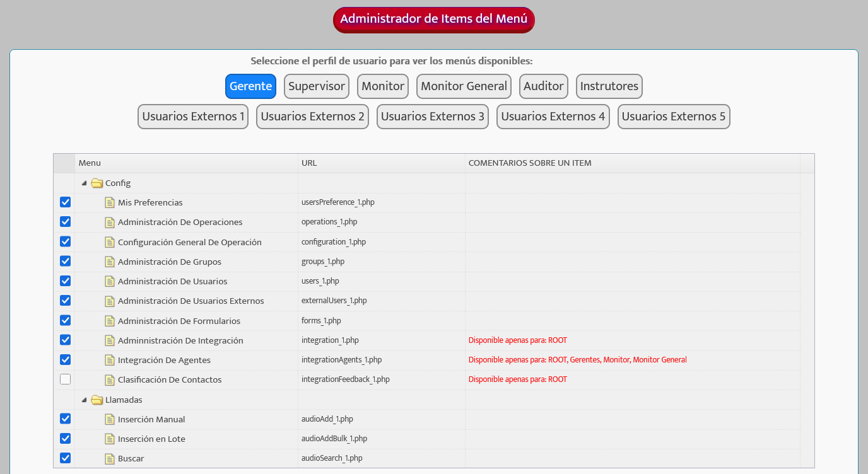Click the document icon beside Buscar
The height and width of the screenshot is (474, 868).
tap(110, 459)
